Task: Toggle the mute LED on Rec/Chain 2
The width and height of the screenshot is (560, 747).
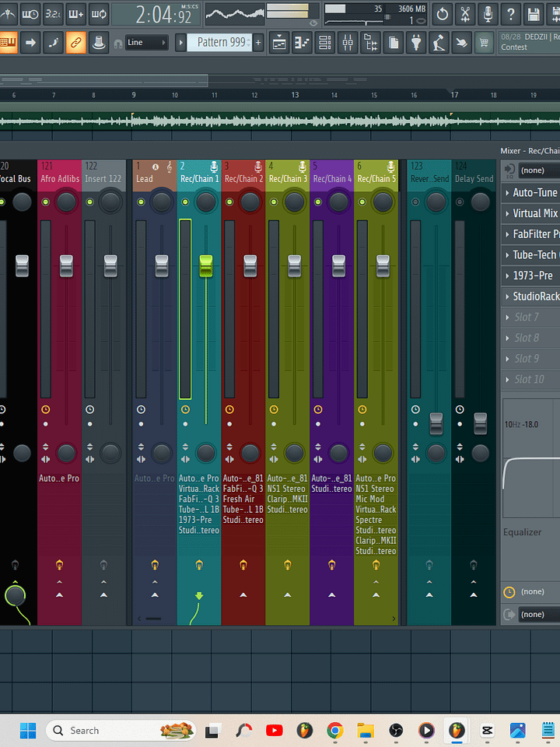Action: click(229, 202)
